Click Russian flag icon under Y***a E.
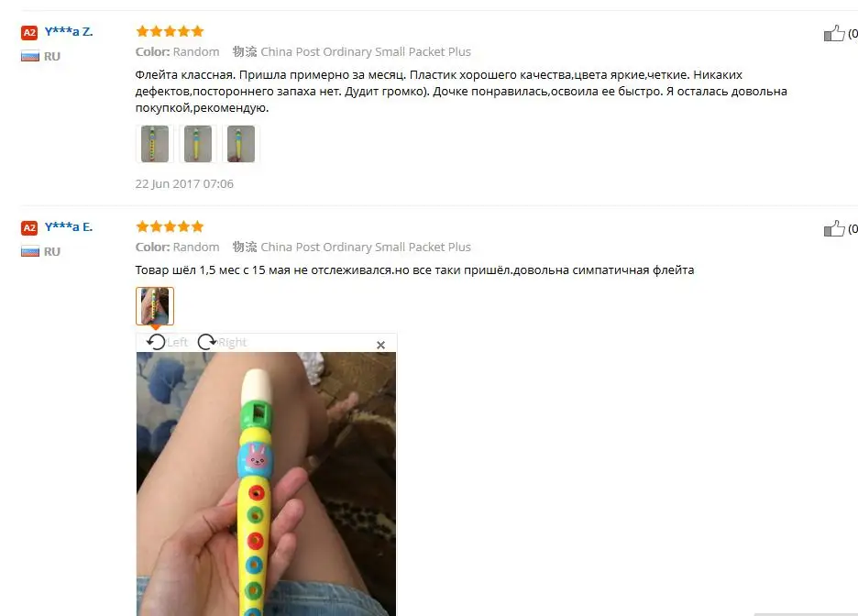This screenshot has height=616, width=858. pos(30,252)
